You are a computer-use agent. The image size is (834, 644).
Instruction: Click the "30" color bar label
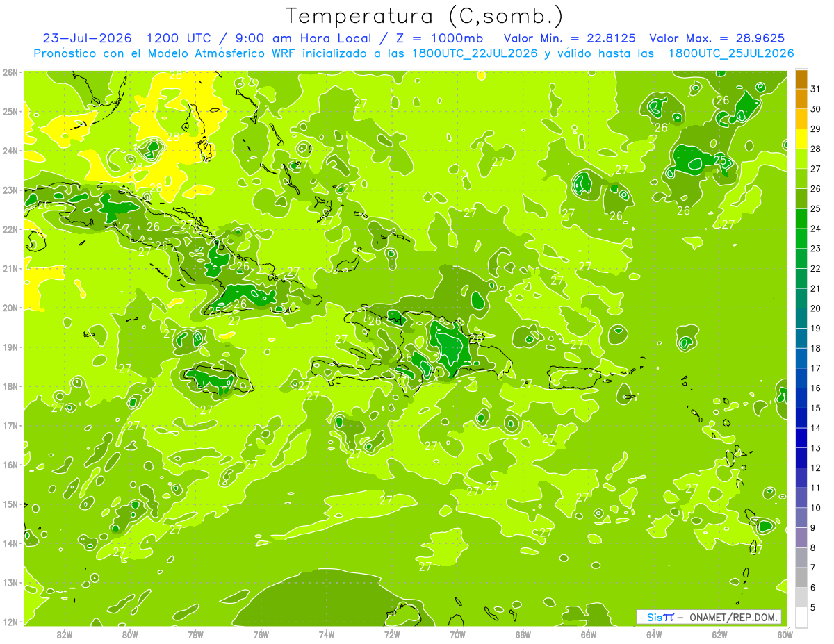pyautogui.click(x=816, y=109)
